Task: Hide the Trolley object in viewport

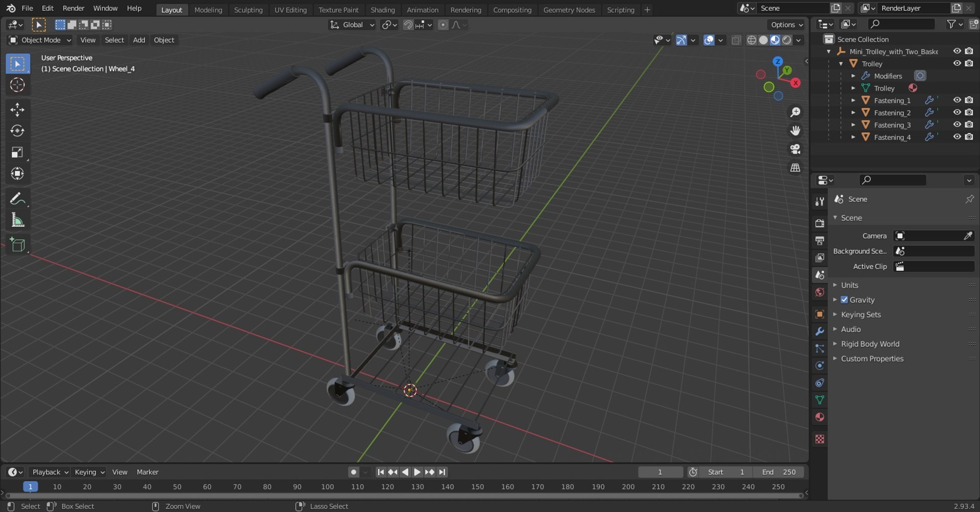Action: [957, 64]
